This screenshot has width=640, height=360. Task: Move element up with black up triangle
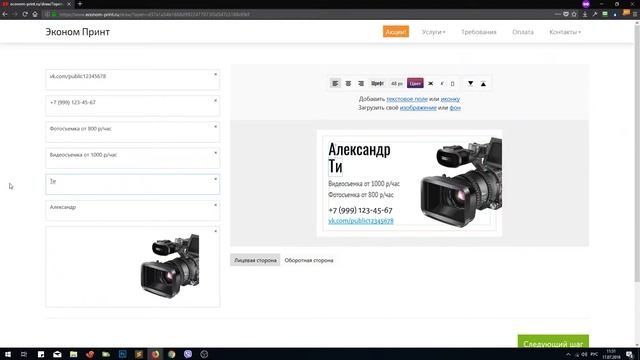click(483, 84)
